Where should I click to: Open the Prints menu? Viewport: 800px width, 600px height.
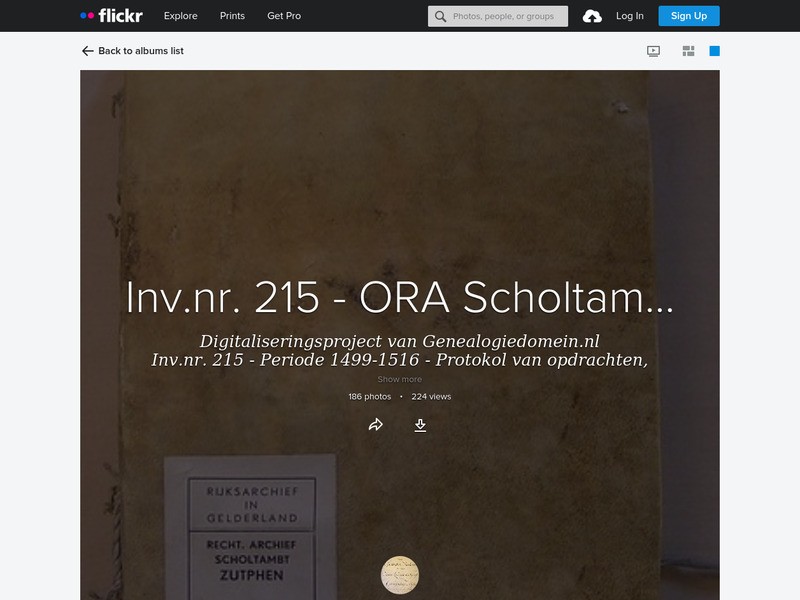[x=232, y=16]
